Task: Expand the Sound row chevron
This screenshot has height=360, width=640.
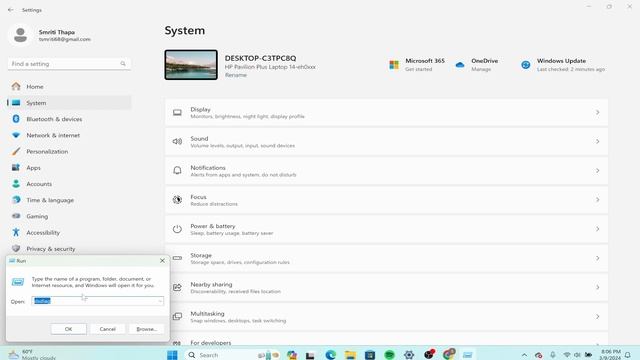Action: click(598, 142)
